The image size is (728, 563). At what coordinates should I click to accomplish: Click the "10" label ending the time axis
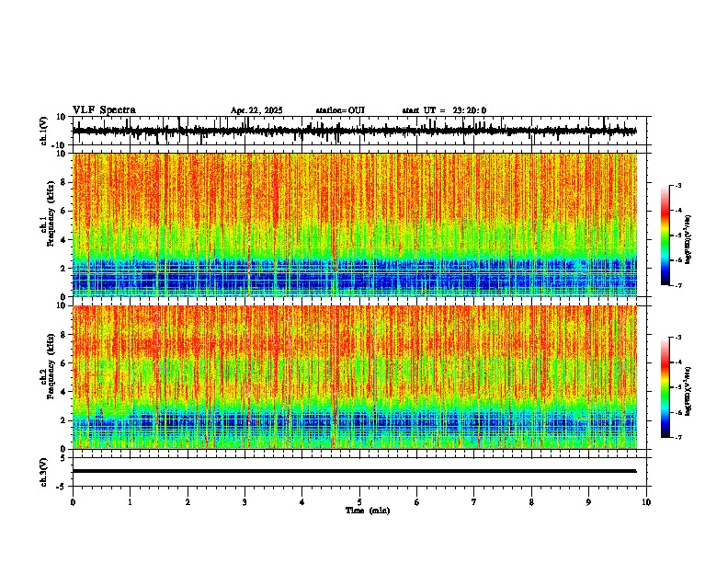pyautogui.click(x=646, y=502)
